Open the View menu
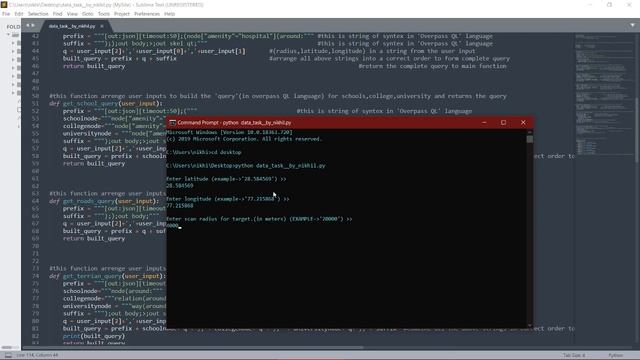Screen dimensions: 640x360 click(72, 14)
